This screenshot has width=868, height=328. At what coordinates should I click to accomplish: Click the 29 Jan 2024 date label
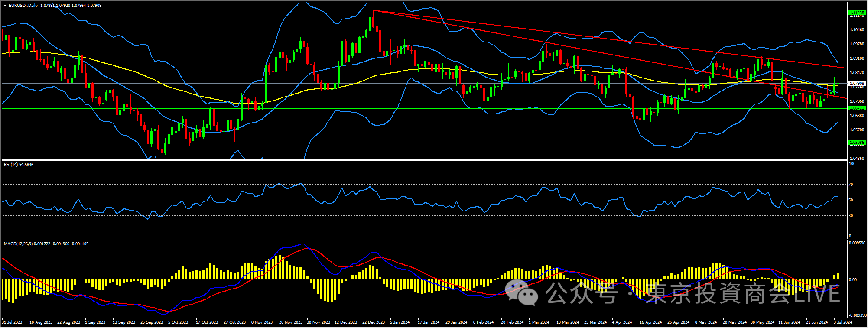[x=456, y=322]
